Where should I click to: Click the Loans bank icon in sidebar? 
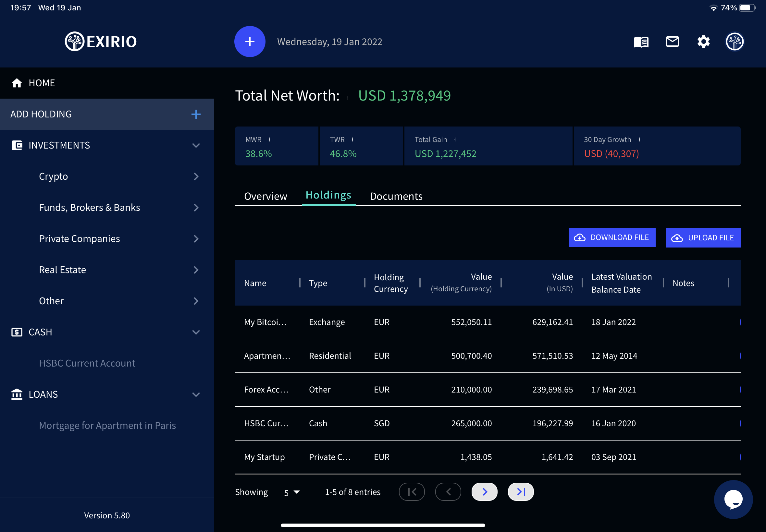pyautogui.click(x=17, y=394)
